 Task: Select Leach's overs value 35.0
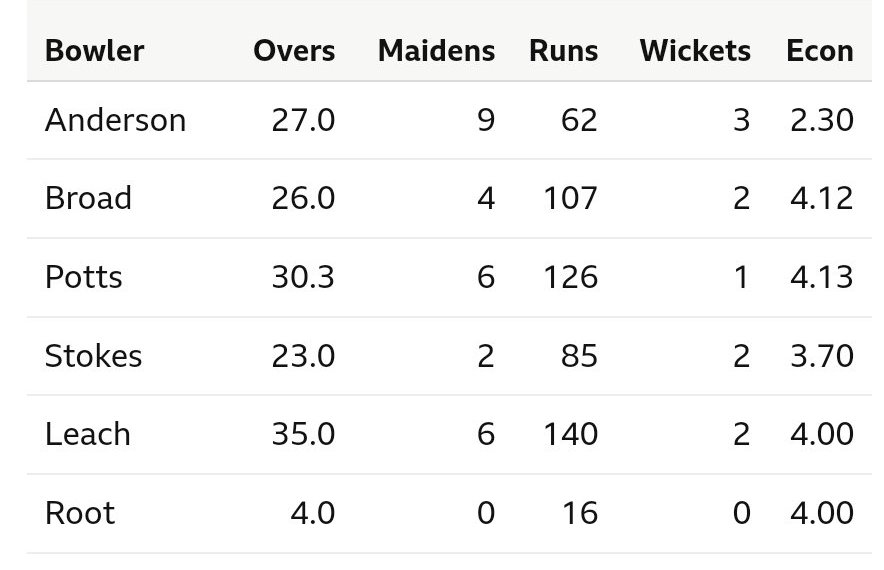coord(303,434)
